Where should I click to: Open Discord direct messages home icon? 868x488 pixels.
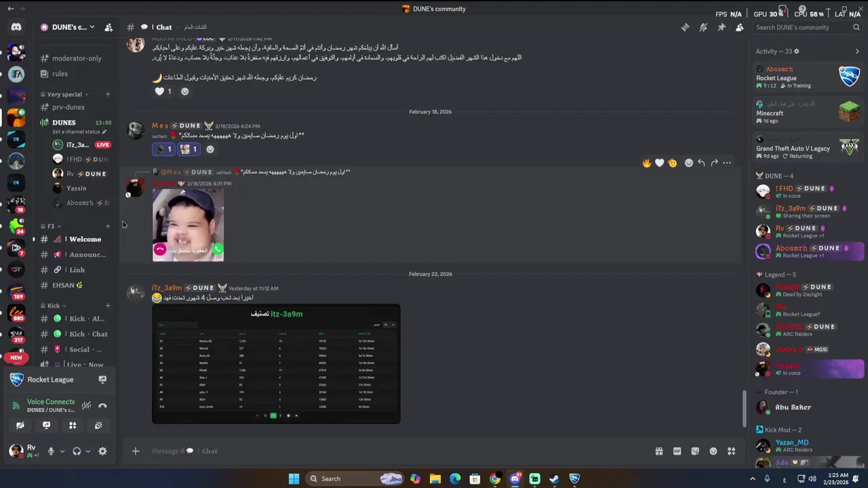pyautogui.click(x=16, y=27)
